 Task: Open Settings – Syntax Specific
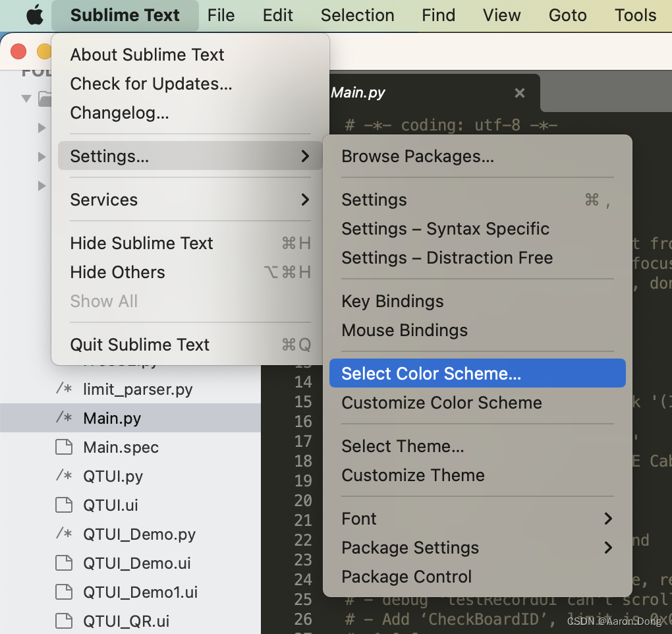(x=478, y=229)
